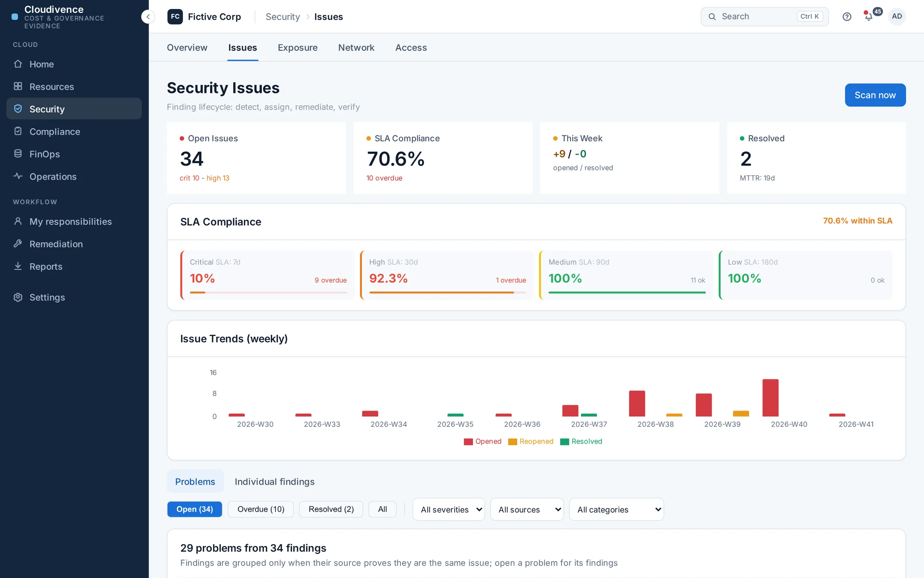Click the Security breadcrumb link

(283, 17)
